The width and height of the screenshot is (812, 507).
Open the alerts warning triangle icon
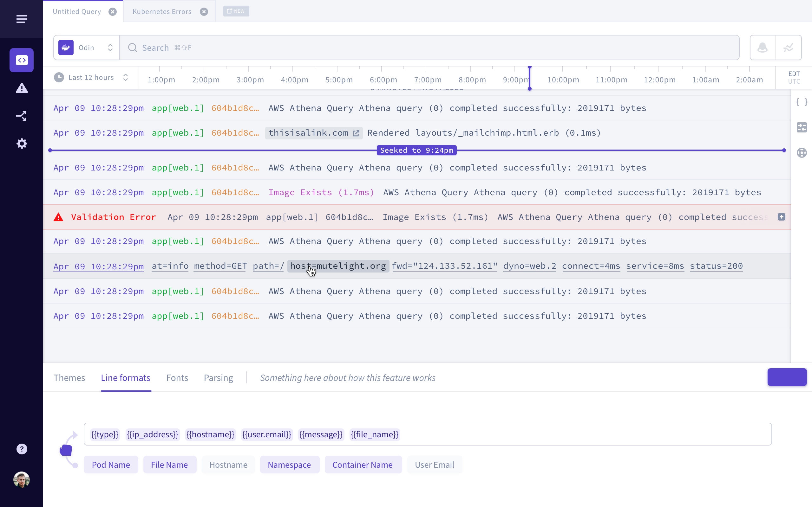coord(22,88)
